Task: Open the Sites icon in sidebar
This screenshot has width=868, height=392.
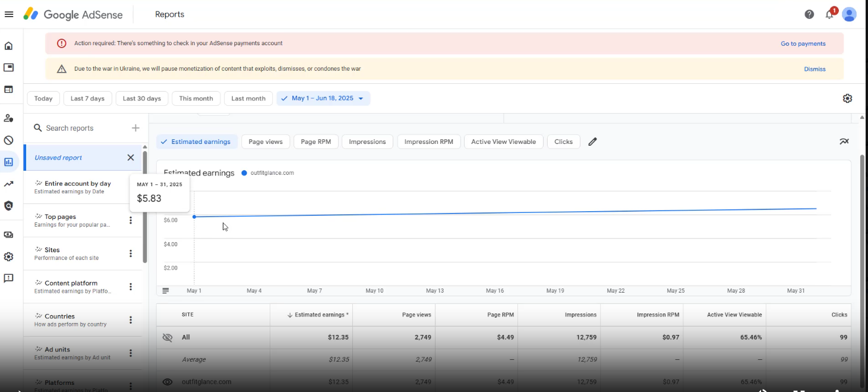Action: point(9,90)
